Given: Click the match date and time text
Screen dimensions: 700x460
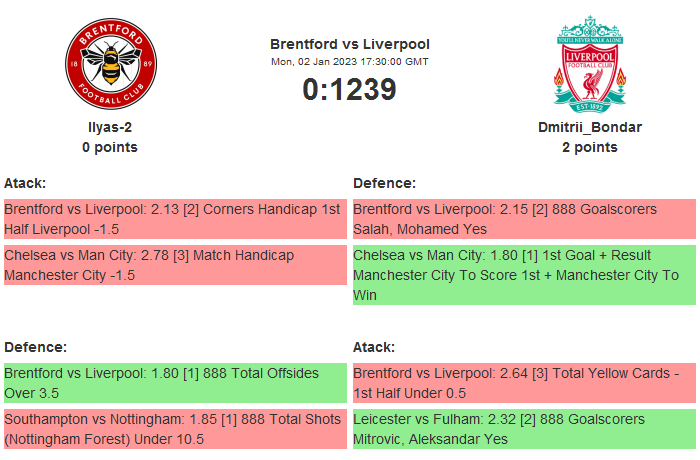Looking at the screenshot, I should click(x=350, y=61).
